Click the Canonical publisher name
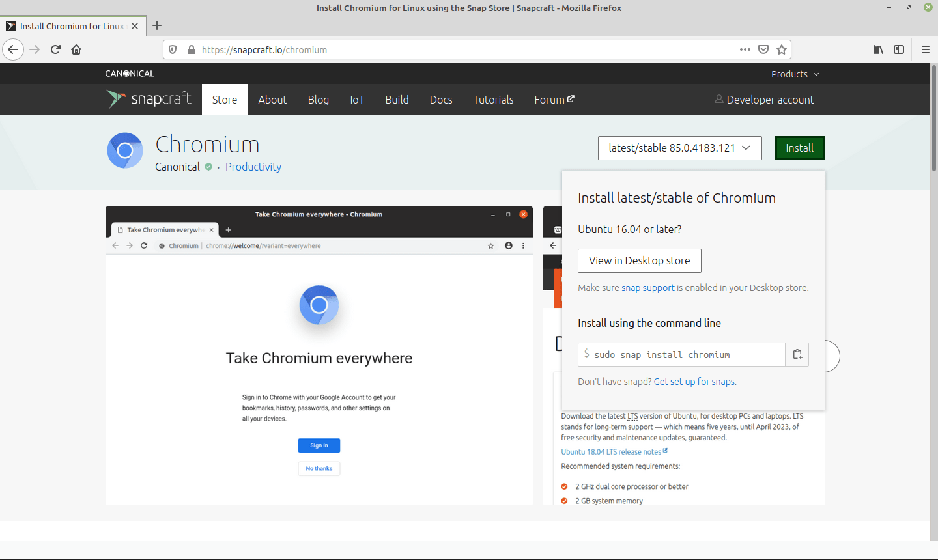 [x=177, y=167]
